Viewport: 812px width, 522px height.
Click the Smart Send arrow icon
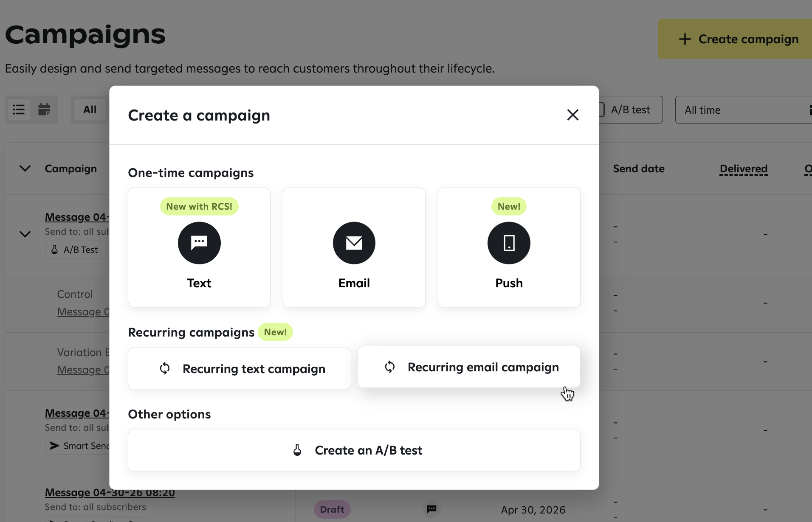54,446
